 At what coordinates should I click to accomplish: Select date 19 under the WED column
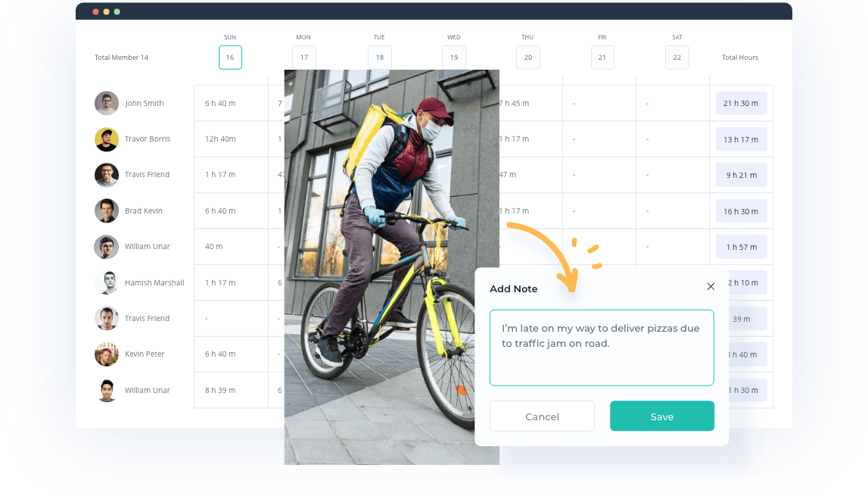[x=453, y=57]
